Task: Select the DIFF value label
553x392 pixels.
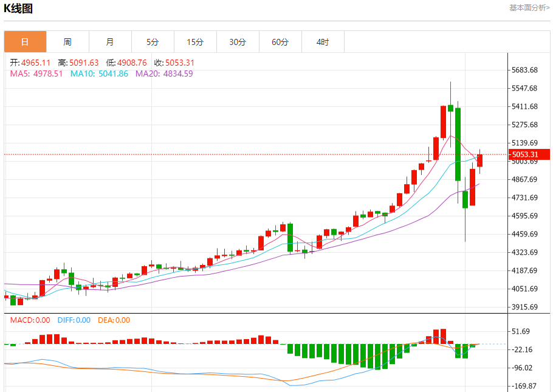Action: (x=74, y=320)
